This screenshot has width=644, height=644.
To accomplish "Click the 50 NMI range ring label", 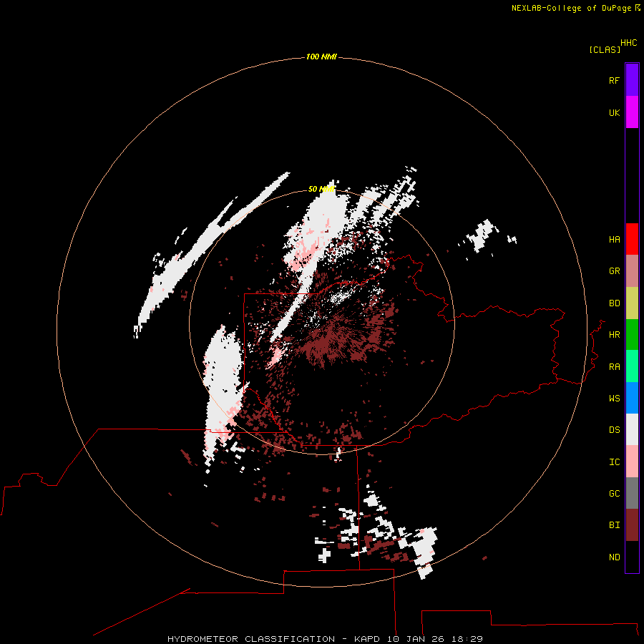I will click(321, 189).
